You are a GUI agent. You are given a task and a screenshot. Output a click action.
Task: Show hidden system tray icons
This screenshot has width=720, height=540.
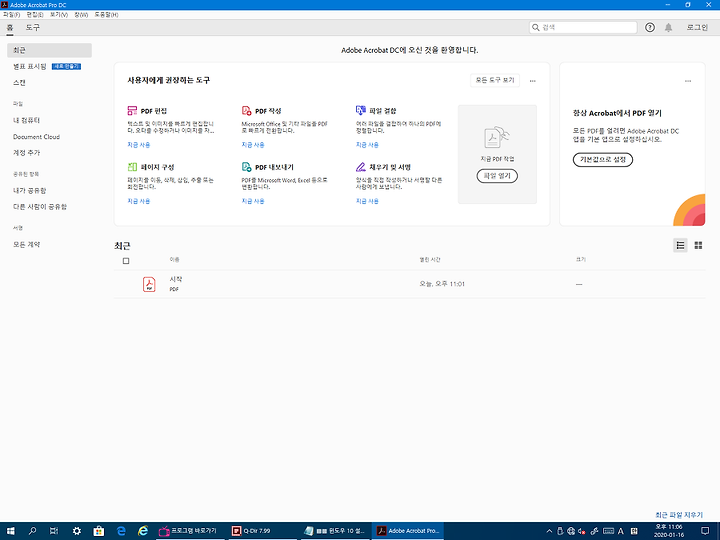click(549, 531)
